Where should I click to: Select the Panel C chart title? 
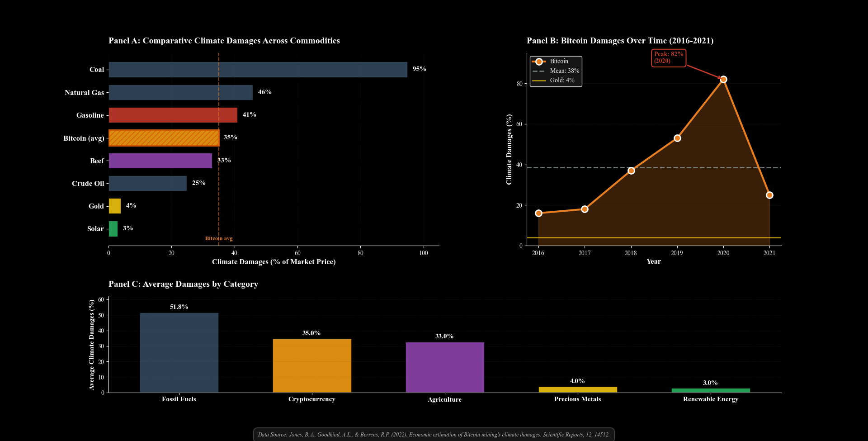click(183, 284)
